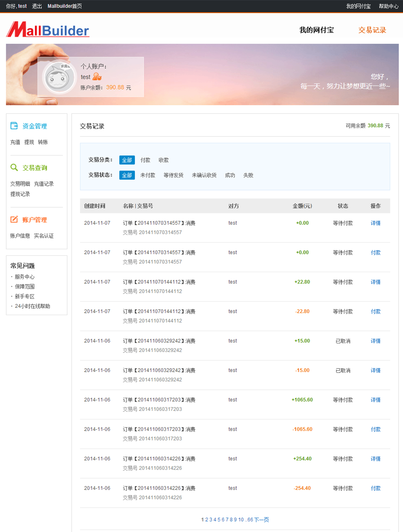Open 帮助中心 in the top bar
Screen dimensions: 403x532
[x=389, y=6]
